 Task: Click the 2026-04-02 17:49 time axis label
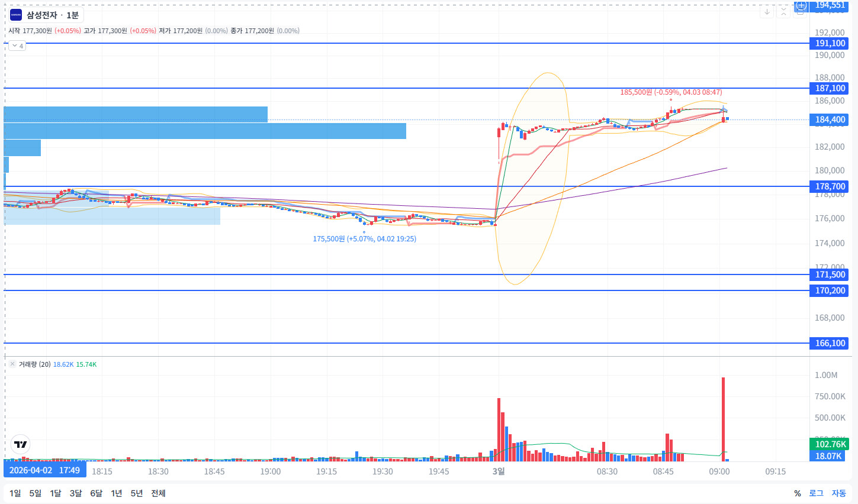point(45,470)
